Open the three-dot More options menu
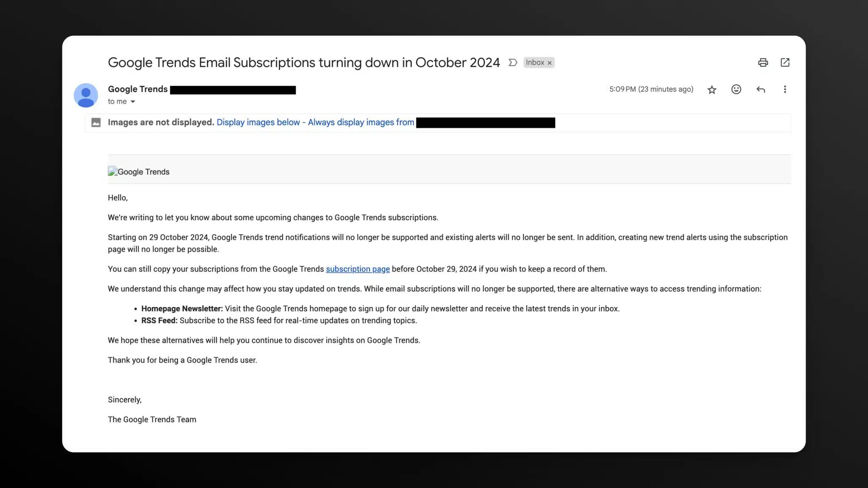Image resolution: width=868 pixels, height=488 pixels. tap(785, 89)
